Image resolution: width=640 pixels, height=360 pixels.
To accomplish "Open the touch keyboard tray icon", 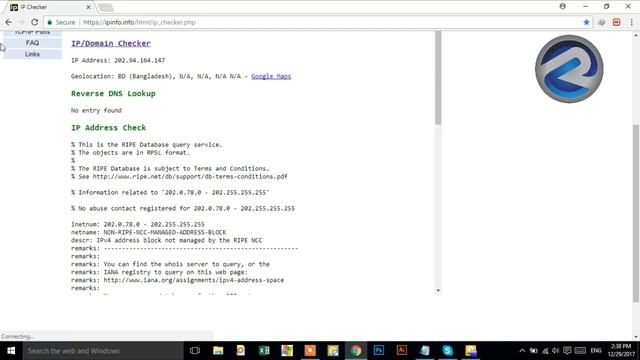I will pyautogui.click(x=580, y=351).
